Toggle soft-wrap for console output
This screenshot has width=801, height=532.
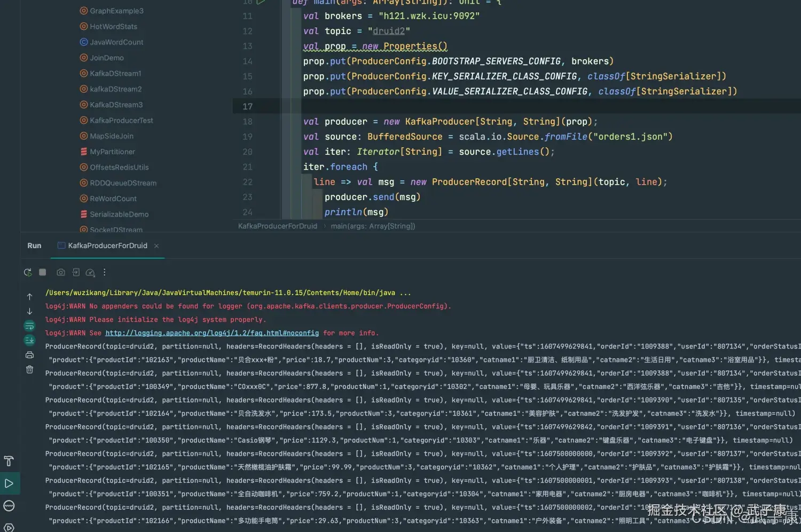tap(29, 325)
